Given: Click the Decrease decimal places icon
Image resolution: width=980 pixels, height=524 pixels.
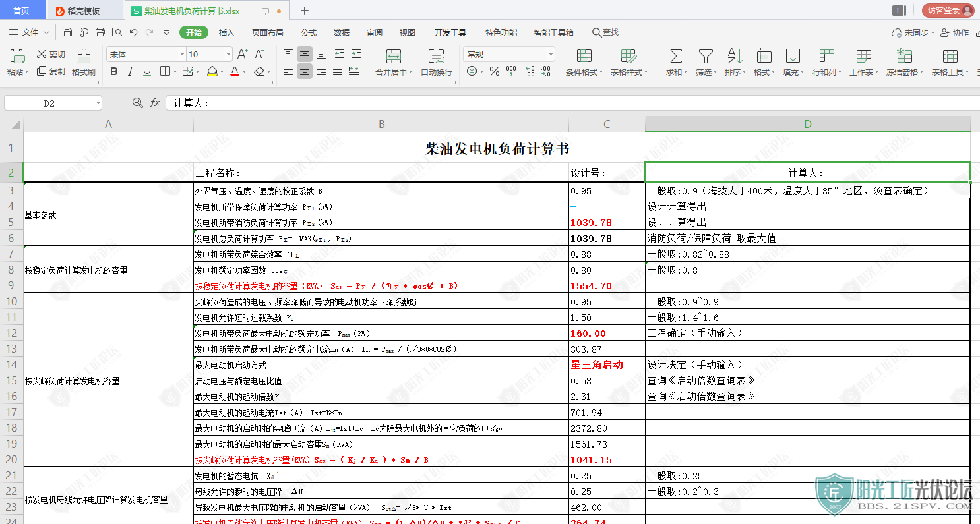Looking at the screenshot, I should 547,71.
